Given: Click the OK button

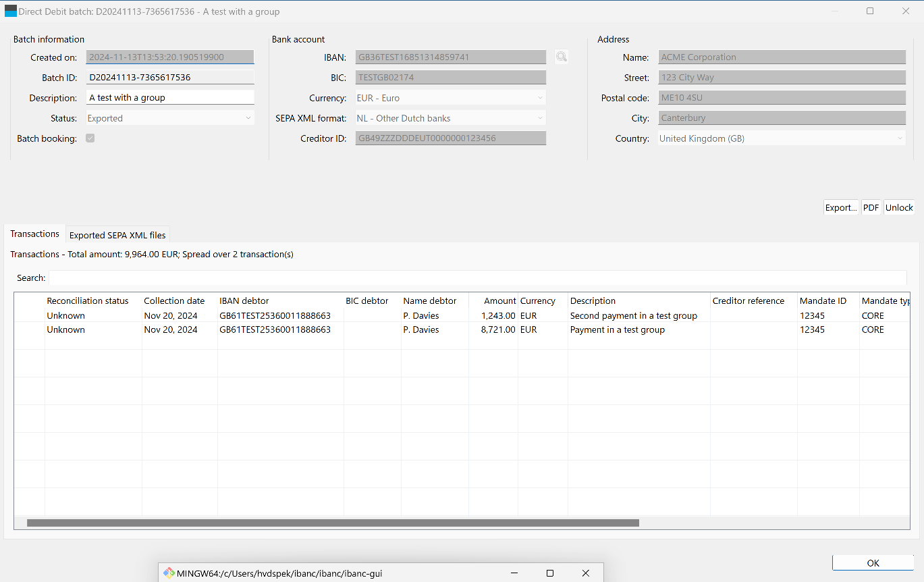Looking at the screenshot, I should coord(873,563).
